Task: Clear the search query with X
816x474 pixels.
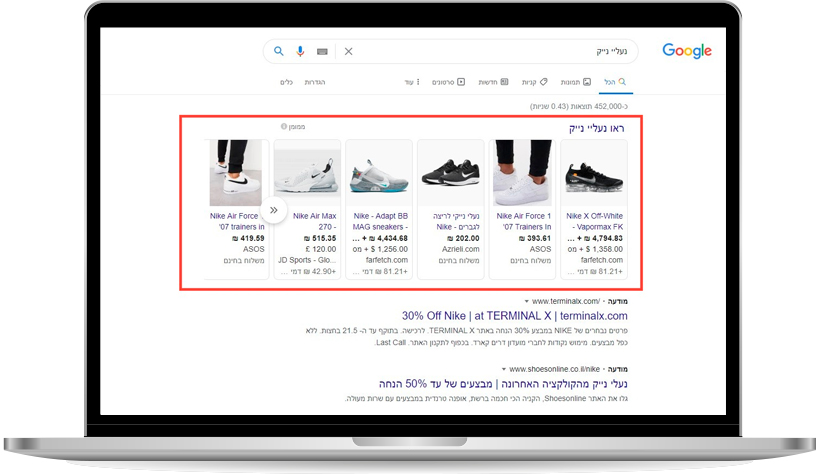Action: [x=349, y=51]
